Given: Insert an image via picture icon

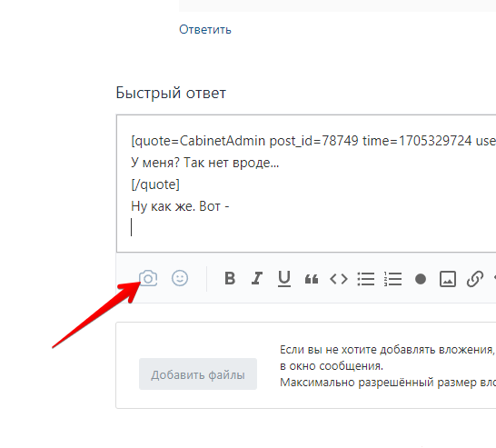Looking at the screenshot, I should tap(448, 279).
